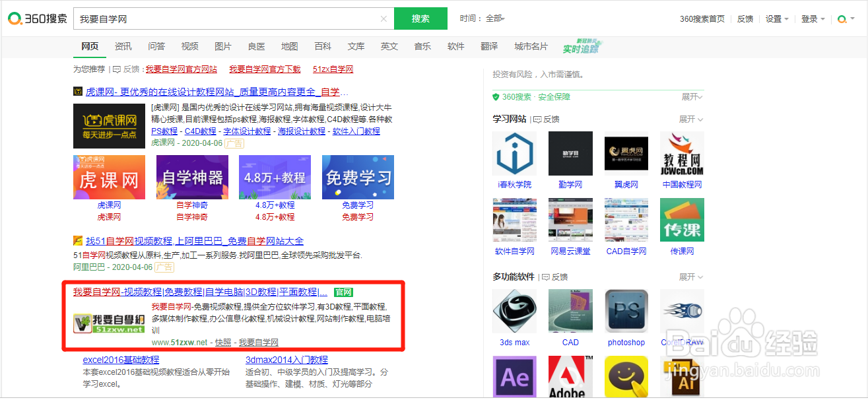This screenshot has height=400, width=868.
Task: Open the green 360 icon dropdown at top right
Action: 845,19
